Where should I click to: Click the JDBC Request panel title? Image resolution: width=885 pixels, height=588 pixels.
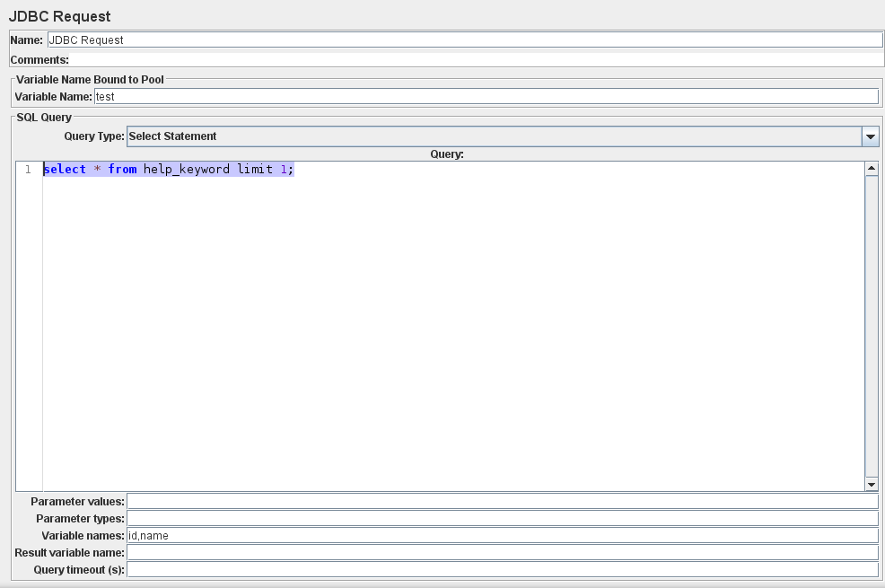tap(60, 17)
